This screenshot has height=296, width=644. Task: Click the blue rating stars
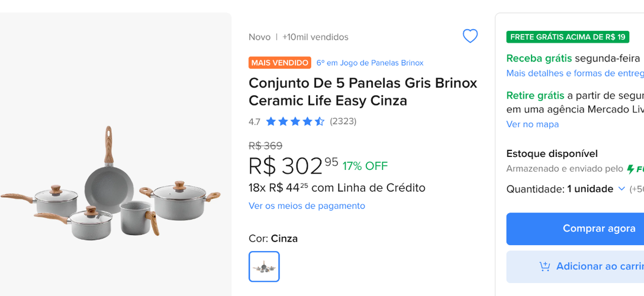click(x=295, y=121)
